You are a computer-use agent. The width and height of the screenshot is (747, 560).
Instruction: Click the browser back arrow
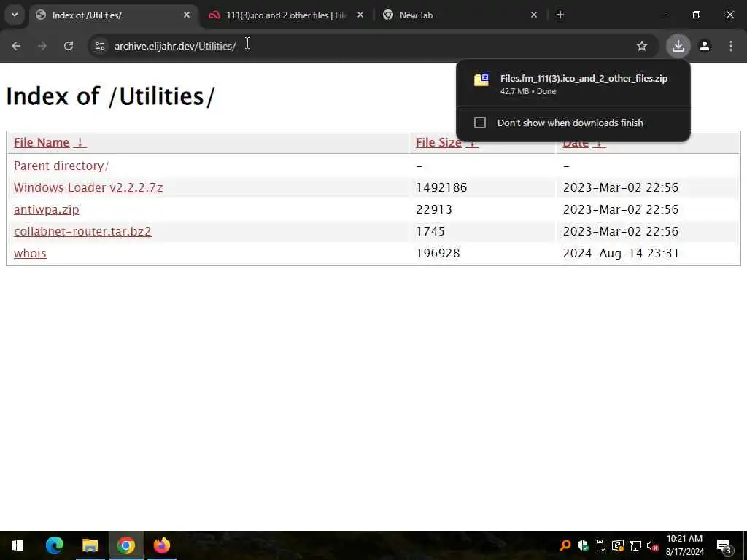tap(16, 46)
